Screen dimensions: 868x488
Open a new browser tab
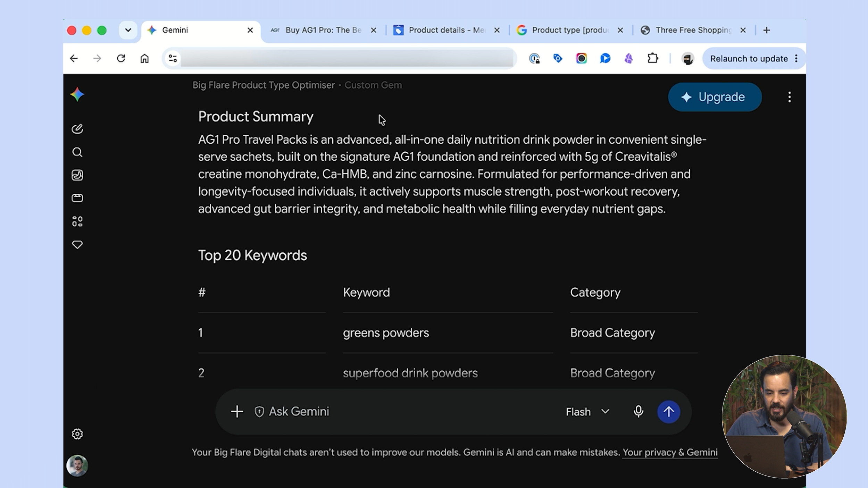click(767, 30)
